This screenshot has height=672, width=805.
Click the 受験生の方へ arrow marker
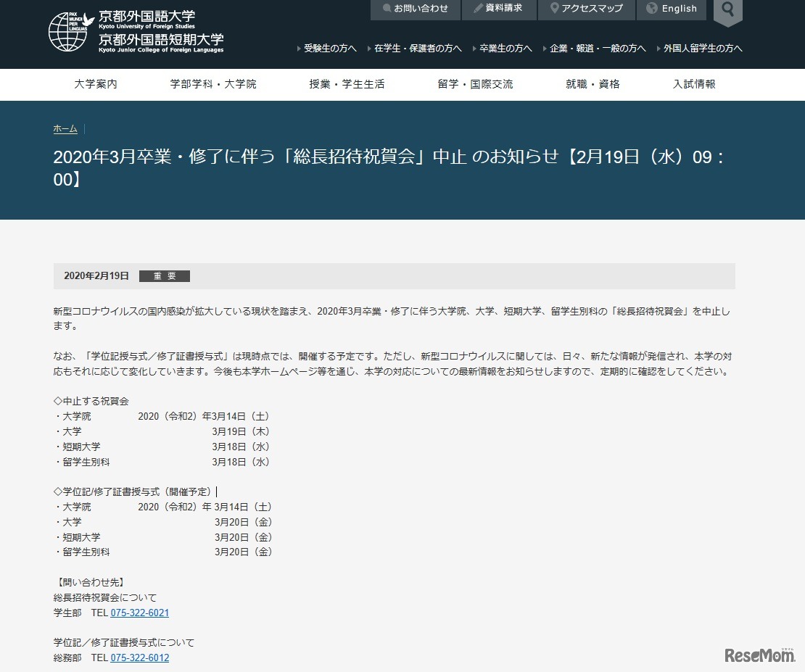coord(297,48)
